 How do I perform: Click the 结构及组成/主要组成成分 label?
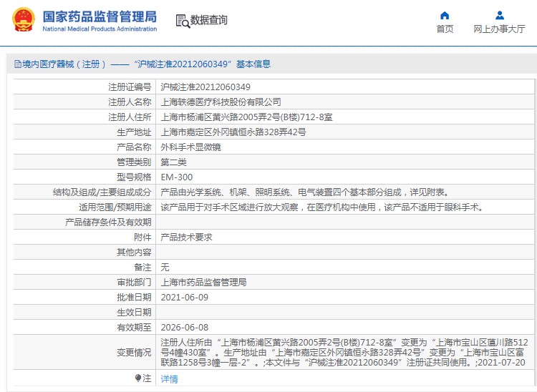tap(102, 192)
